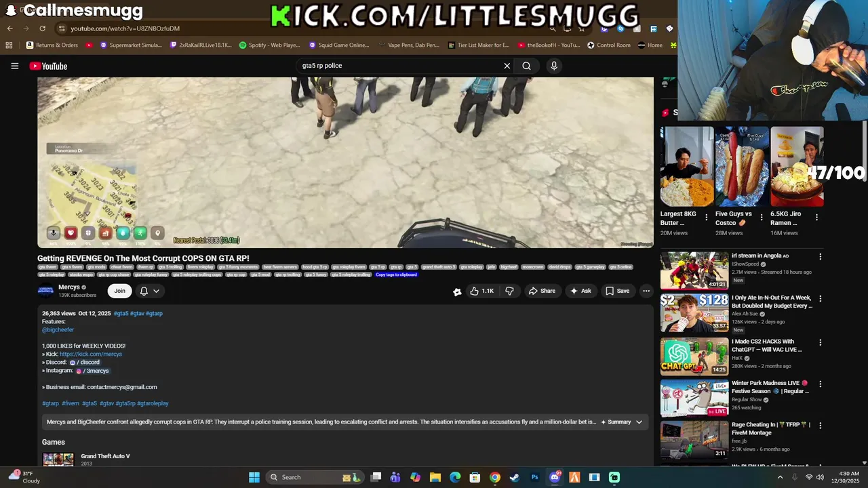Save the video to a playlist
Screen dimensions: 868x488
coord(617,291)
